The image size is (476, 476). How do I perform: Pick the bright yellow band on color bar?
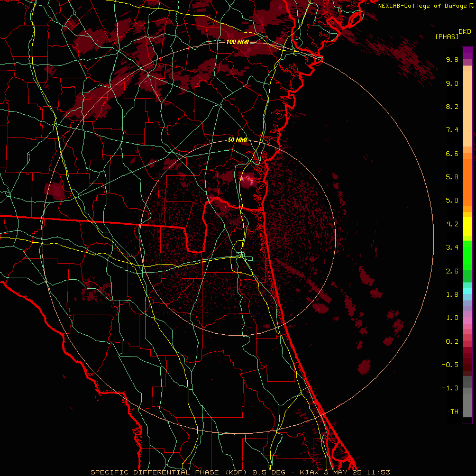point(467,226)
